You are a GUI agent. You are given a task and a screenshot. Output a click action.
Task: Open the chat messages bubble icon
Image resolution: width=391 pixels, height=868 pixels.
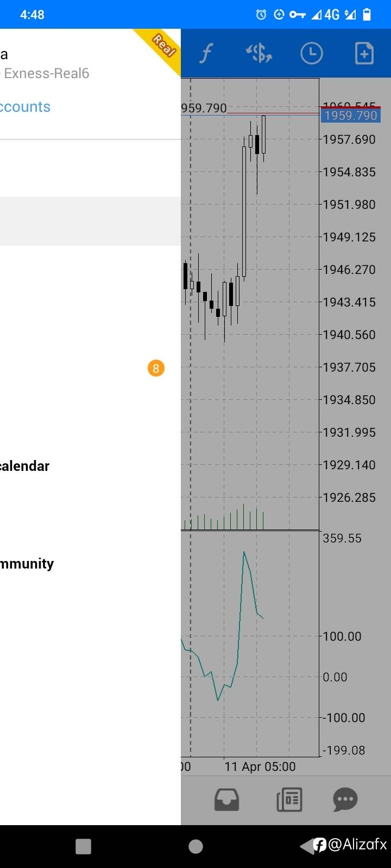coord(345,800)
